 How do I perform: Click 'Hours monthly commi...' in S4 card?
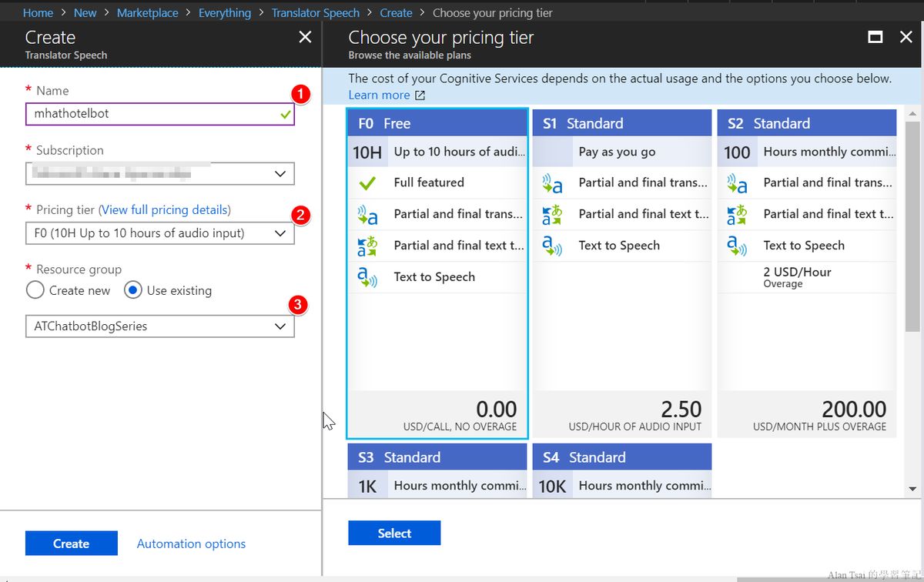coord(644,486)
